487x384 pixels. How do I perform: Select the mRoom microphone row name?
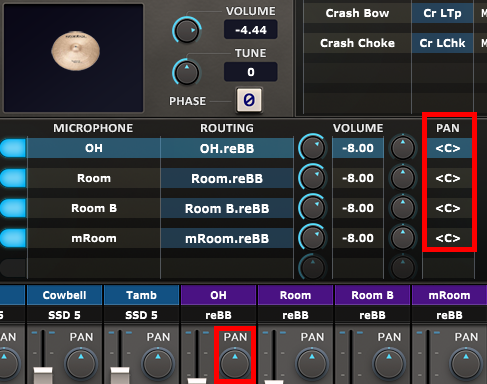(x=94, y=238)
